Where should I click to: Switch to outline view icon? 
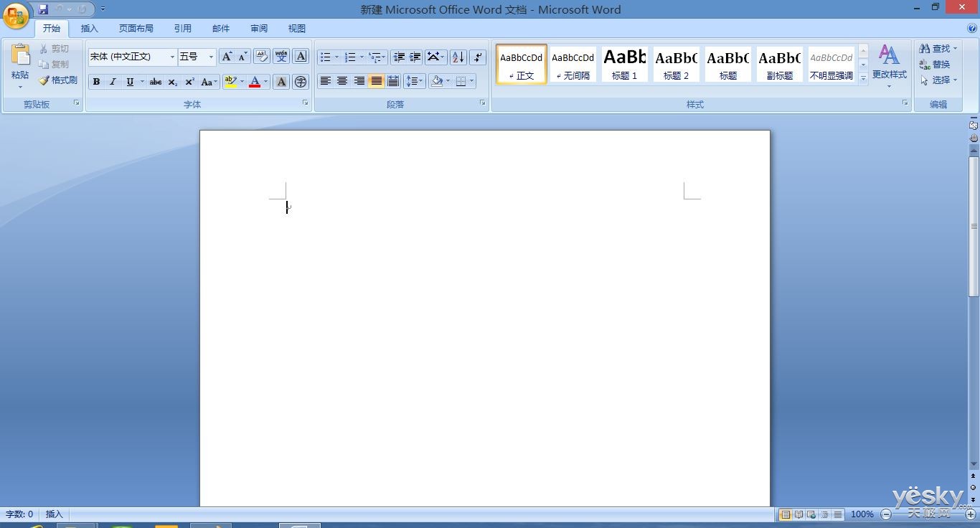[825, 514]
